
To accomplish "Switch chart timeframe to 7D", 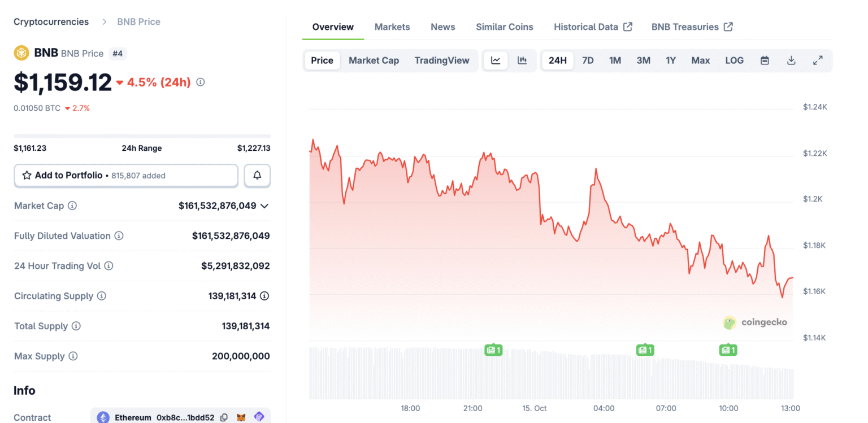I will click(x=588, y=60).
